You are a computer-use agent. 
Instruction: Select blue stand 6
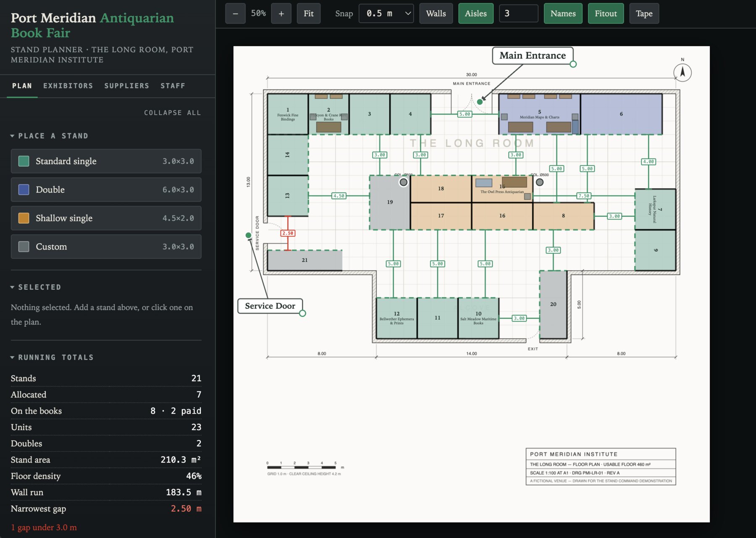tap(621, 114)
